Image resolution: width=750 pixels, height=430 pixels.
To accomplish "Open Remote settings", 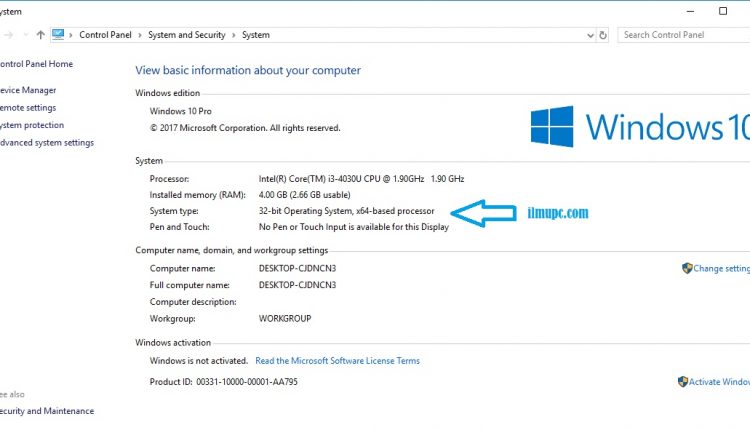I will pyautogui.click(x=28, y=108).
